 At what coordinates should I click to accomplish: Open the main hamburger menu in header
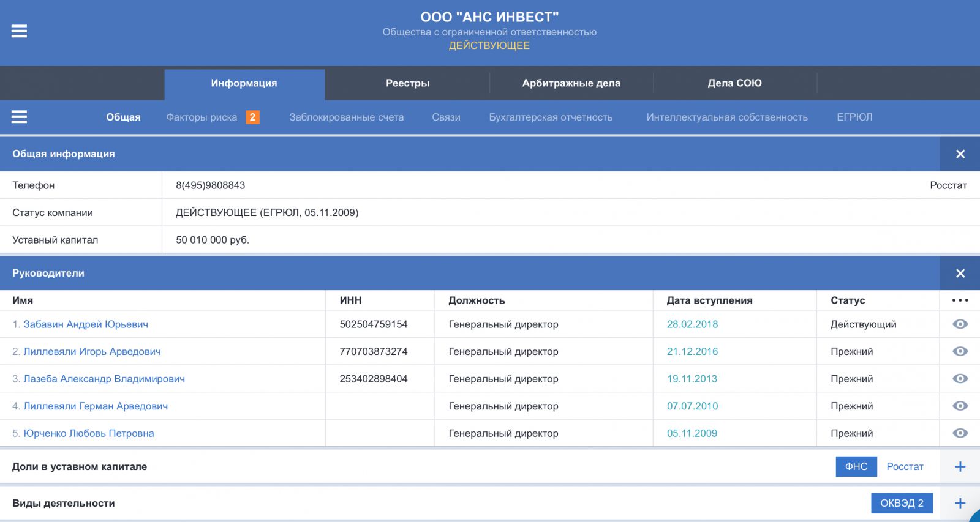tap(19, 31)
